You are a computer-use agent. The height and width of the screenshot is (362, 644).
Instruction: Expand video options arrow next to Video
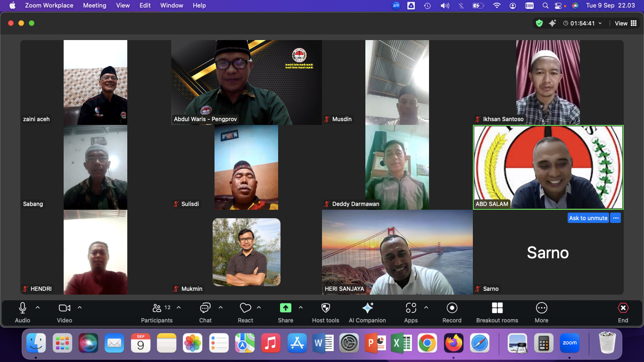80,308
